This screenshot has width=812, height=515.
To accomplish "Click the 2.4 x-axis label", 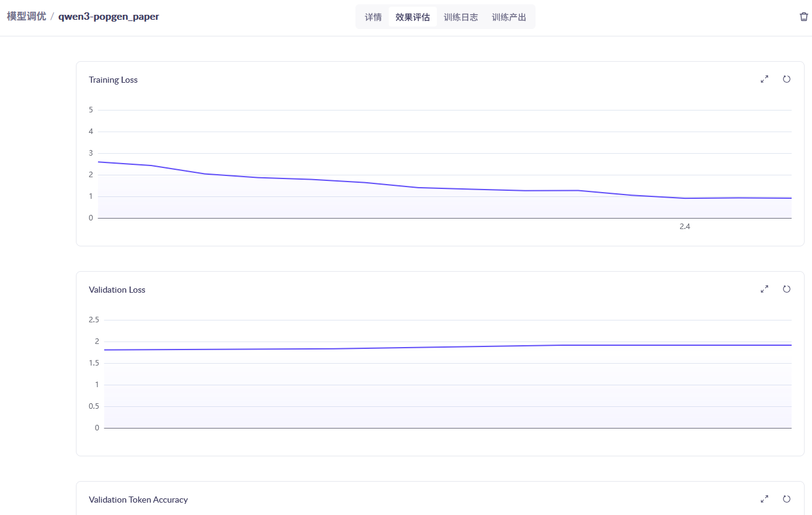I will [685, 227].
